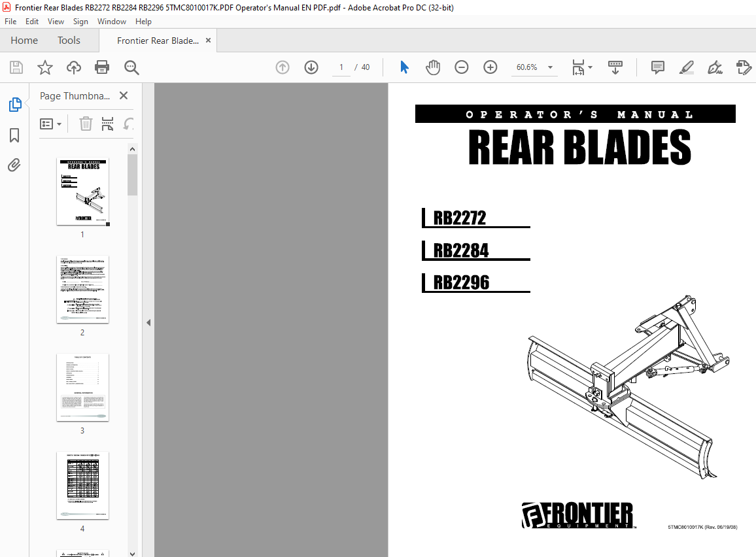Image resolution: width=756 pixels, height=557 pixels.
Task: Activate the hand pan tool
Action: coord(432,67)
